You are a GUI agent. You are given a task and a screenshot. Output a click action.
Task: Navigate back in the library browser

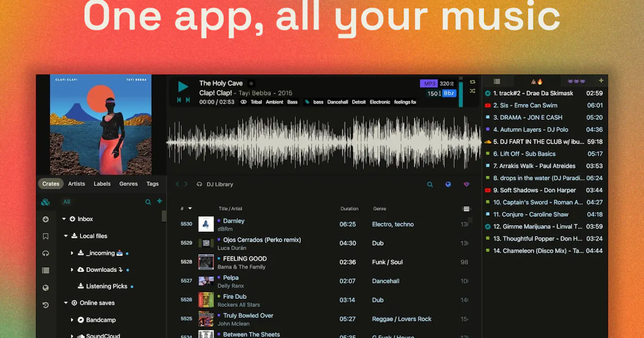coord(178,184)
